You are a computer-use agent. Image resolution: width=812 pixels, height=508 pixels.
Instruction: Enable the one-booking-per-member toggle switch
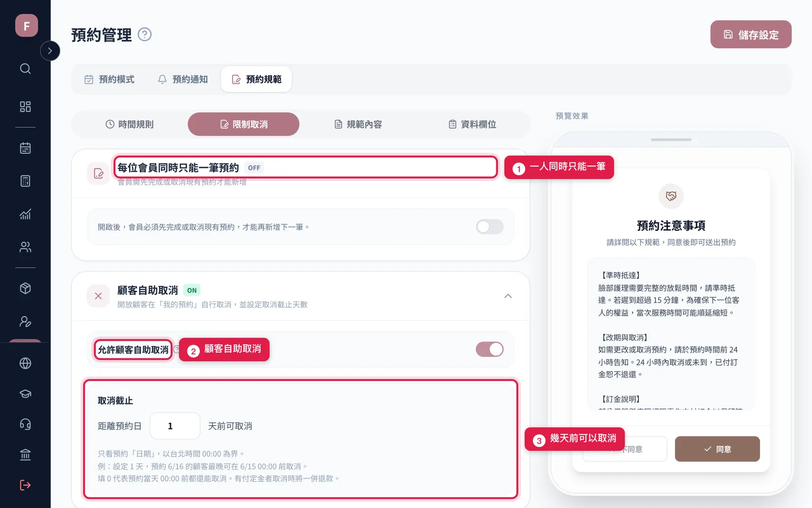490,227
